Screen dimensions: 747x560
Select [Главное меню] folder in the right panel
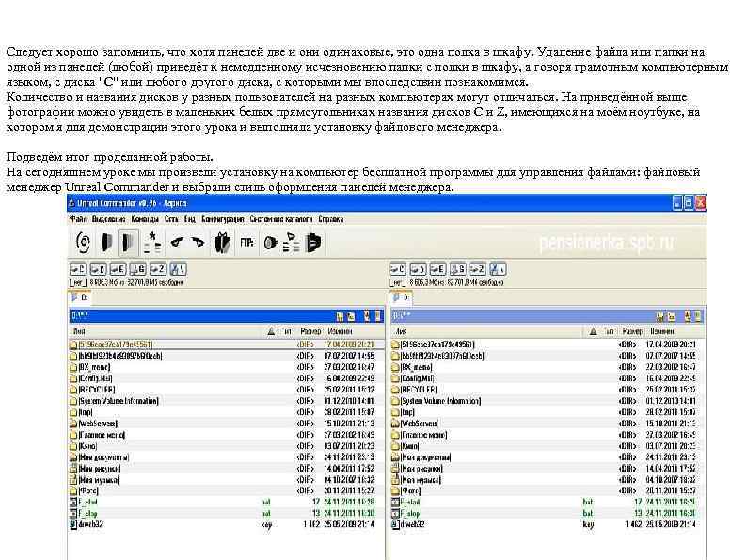pyautogui.click(x=548, y=435)
